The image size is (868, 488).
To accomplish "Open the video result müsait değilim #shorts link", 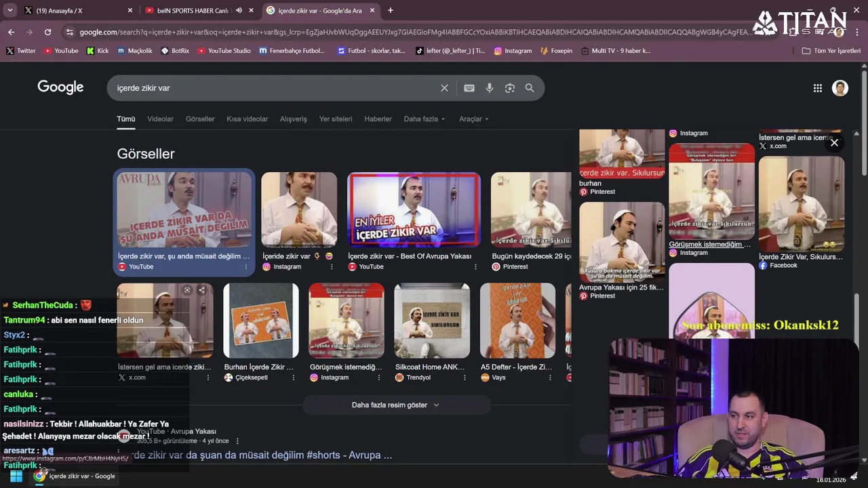I will 261,455.
